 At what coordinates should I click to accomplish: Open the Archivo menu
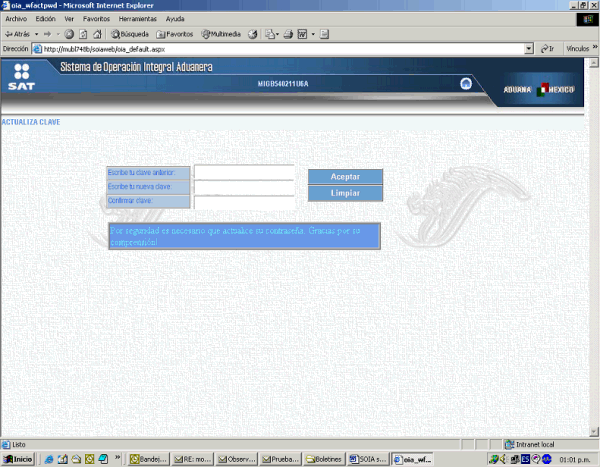pyautogui.click(x=16, y=19)
